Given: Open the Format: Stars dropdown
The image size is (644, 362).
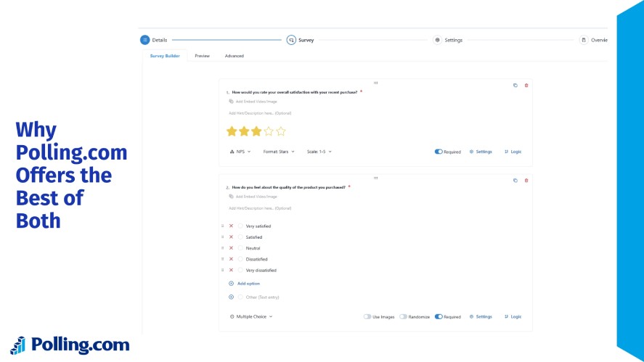Looking at the screenshot, I should pyautogui.click(x=279, y=152).
